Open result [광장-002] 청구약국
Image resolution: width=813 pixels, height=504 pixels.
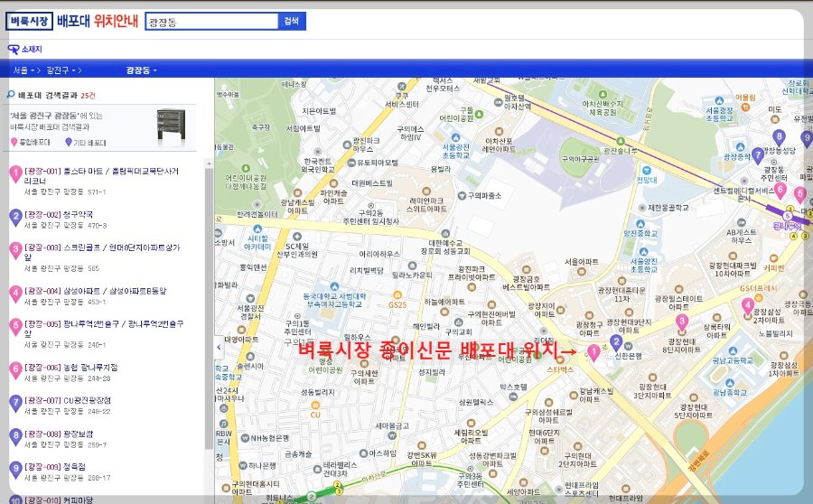[59, 214]
